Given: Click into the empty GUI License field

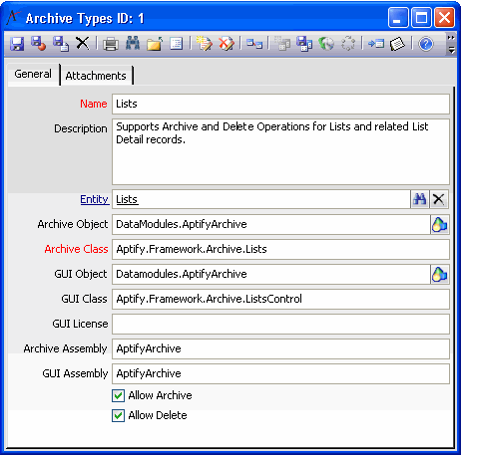Looking at the screenshot, I should 281,324.
